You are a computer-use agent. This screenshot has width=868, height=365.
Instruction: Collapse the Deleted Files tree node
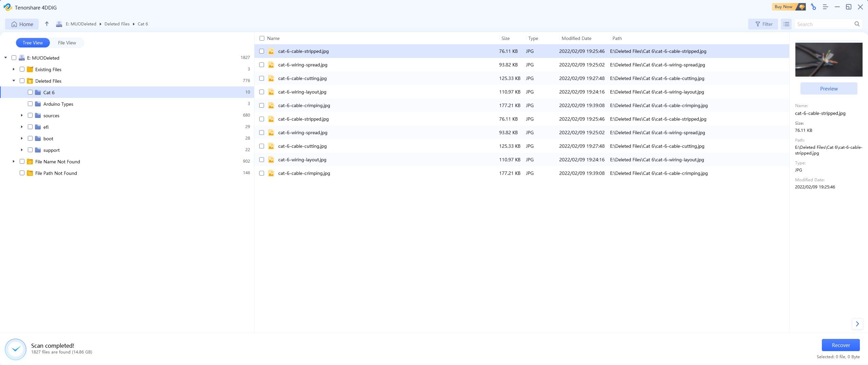[x=14, y=81]
